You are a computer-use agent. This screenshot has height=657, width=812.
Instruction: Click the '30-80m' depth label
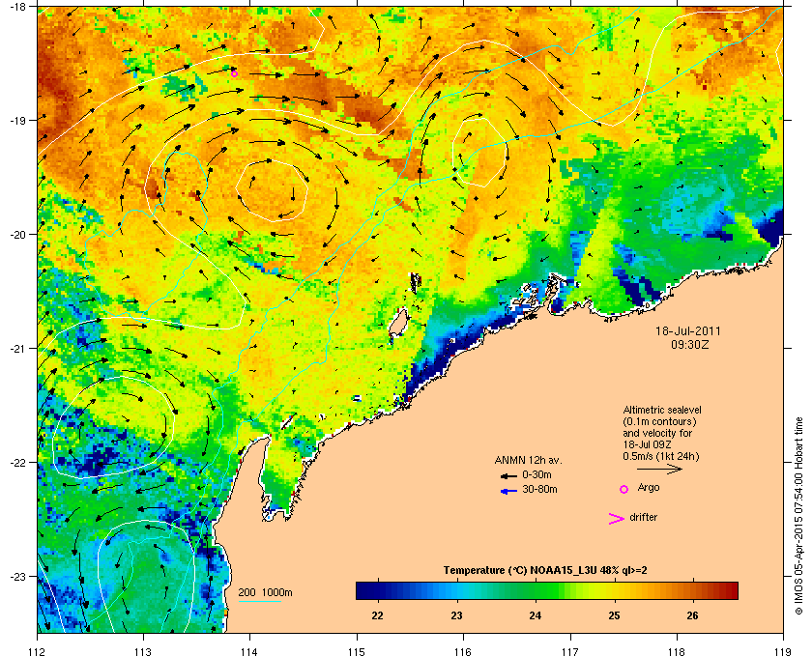(539, 489)
